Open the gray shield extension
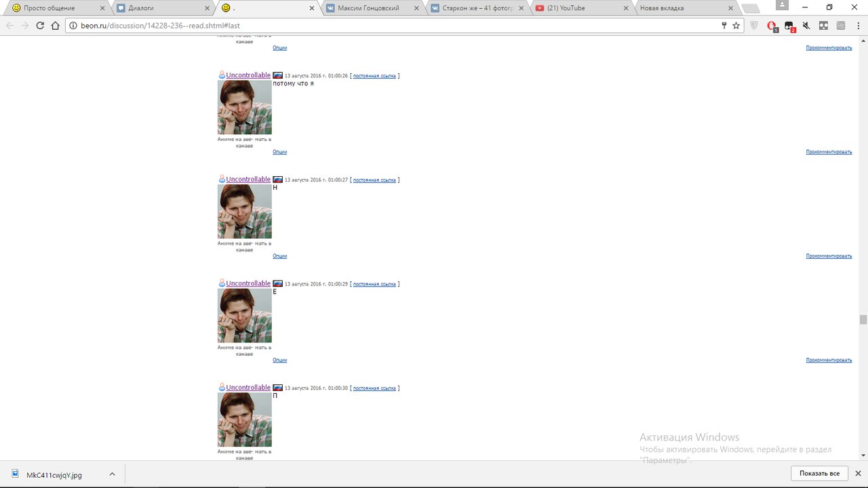Viewport: 868px width, 488px height. (754, 26)
